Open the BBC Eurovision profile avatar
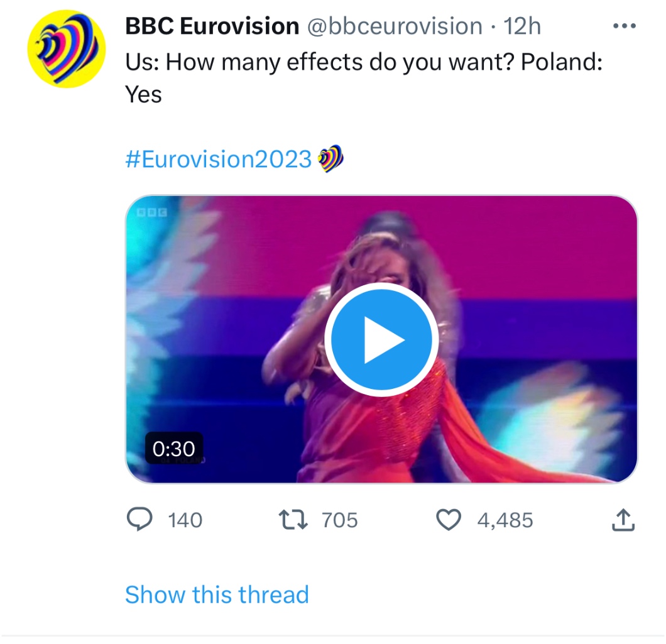Image resolution: width=666 pixels, height=644 pixels. click(65, 49)
